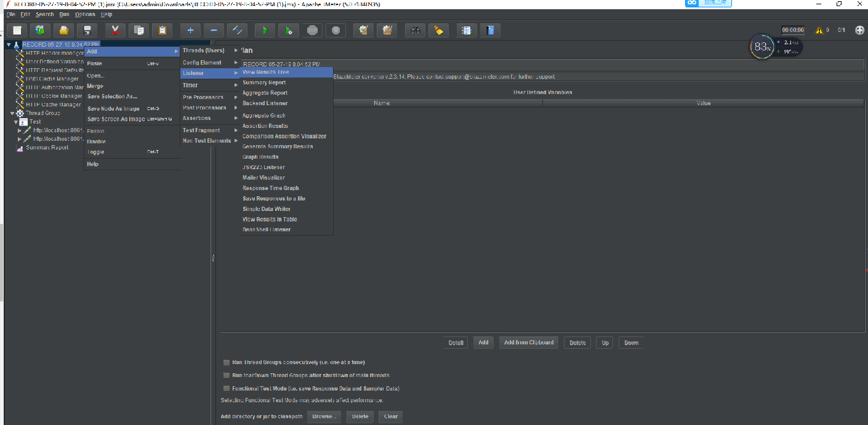Click the Down button
The image size is (868, 425).
coord(632,343)
